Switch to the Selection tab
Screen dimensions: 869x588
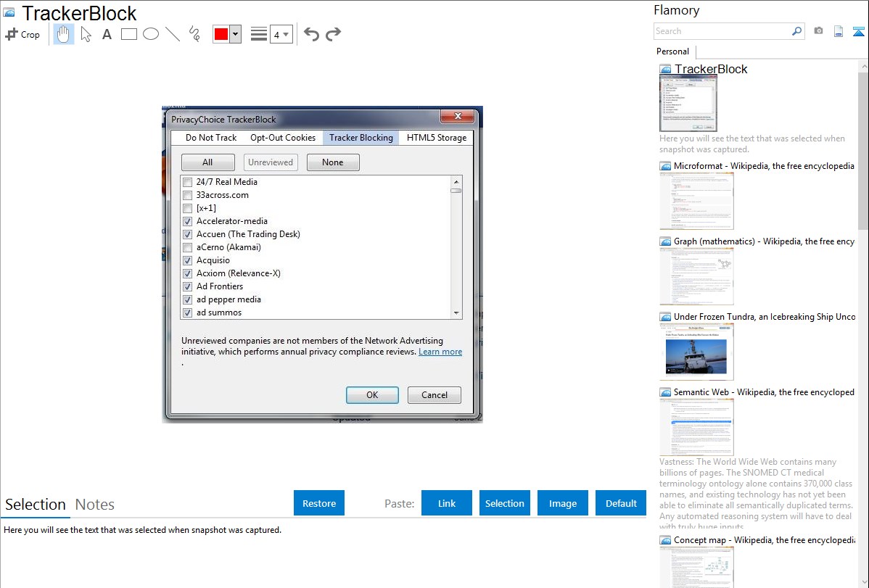tap(36, 505)
